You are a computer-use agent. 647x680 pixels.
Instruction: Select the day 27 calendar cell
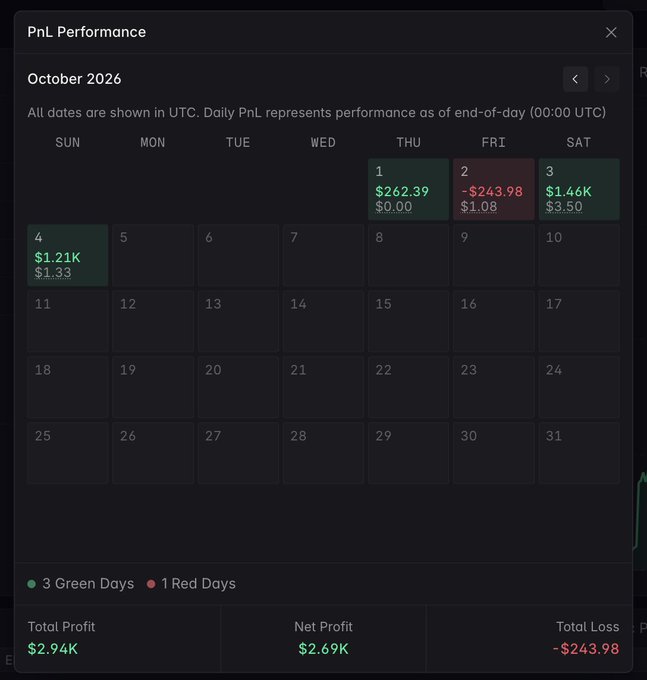pos(238,453)
